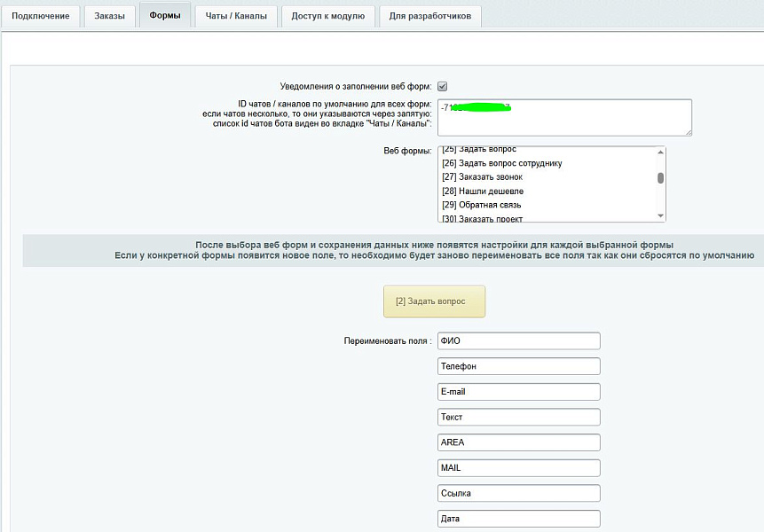Viewport: 764px width, 532px height.
Task: Click the '[2] Задать вопрос' button
Action: click(434, 301)
